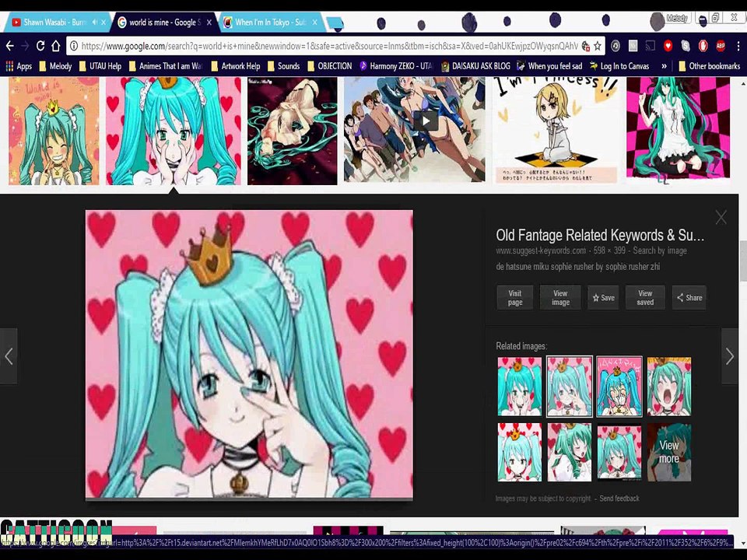747x560 pixels.
Task: Open a new browser tab
Action: point(335,23)
